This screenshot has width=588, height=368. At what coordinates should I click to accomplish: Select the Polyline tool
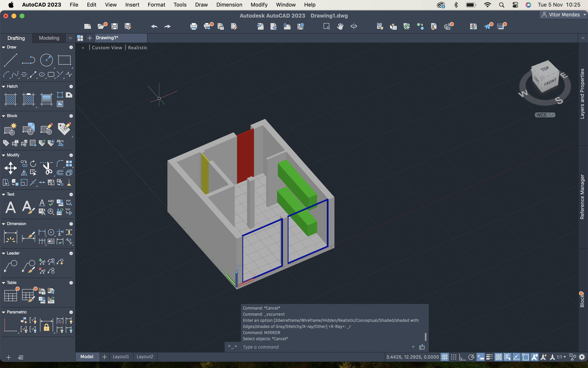click(28, 60)
